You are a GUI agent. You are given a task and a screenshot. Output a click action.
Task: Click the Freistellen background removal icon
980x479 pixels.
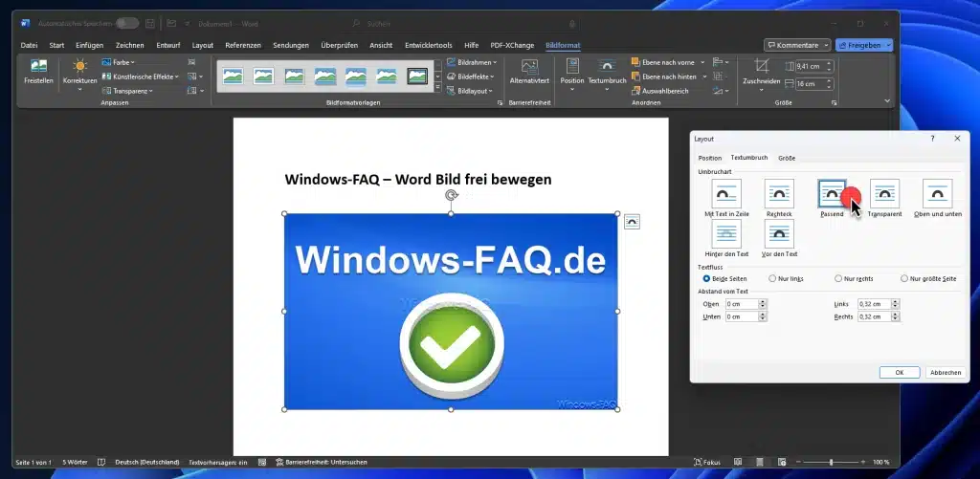(38, 66)
